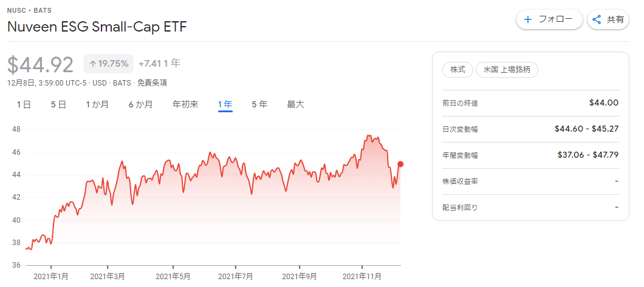Click the 日次変動幅 row label

[x=460, y=130]
